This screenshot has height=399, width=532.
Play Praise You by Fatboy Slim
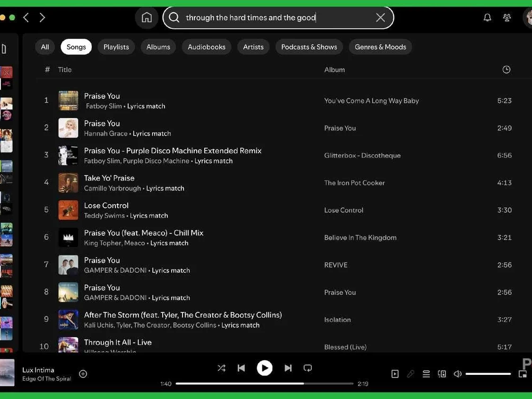pos(102,96)
